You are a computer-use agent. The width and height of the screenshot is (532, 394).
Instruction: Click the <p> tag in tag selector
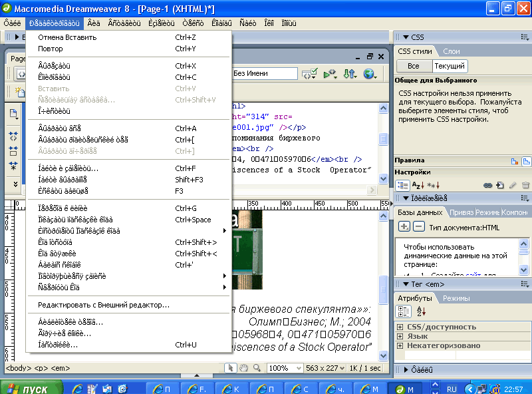coord(41,368)
